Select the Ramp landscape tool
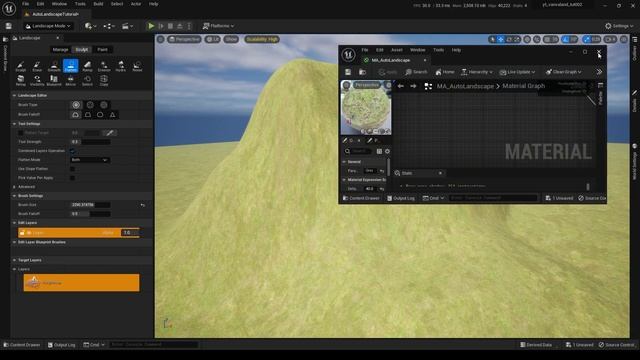Image resolution: width=640 pixels, height=360 pixels. (x=87, y=66)
